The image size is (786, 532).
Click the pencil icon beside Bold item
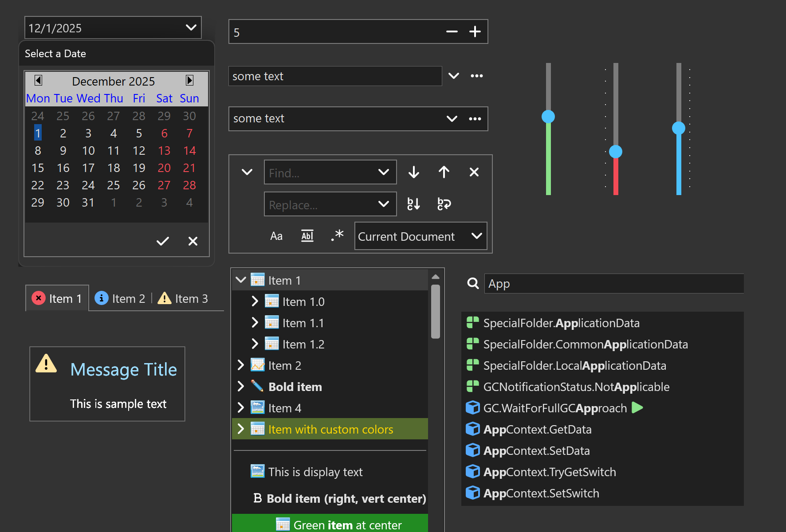[x=257, y=386]
